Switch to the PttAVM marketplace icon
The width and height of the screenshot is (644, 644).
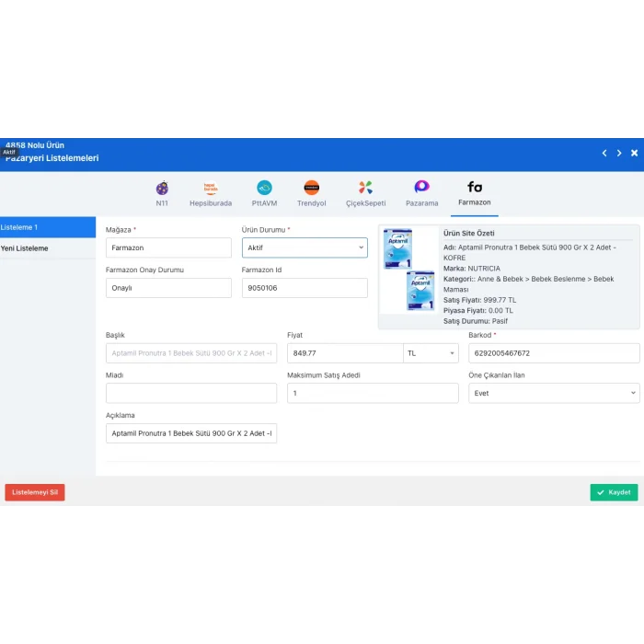(x=264, y=188)
